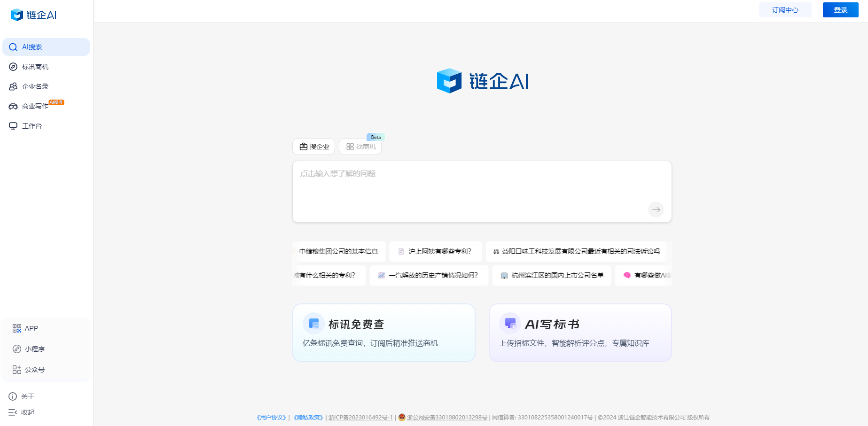This screenshot has width=868, height=426.
Task: Open 标讯商机 sidebar item
Action: [x=46, y=67]
